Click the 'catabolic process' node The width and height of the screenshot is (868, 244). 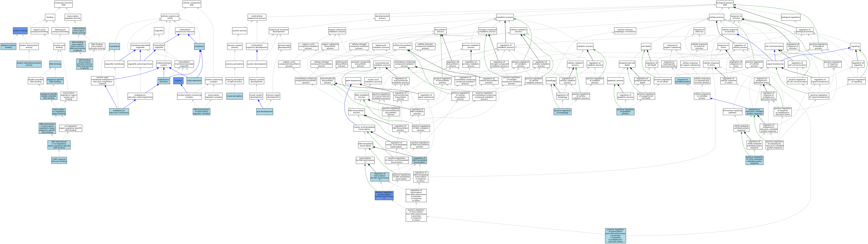click(x=585, y=47)
